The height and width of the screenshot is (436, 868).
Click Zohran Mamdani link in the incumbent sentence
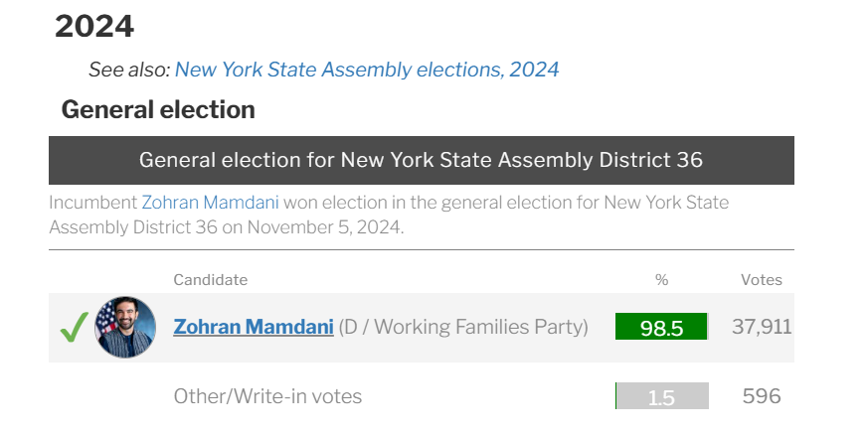[210, 203]
